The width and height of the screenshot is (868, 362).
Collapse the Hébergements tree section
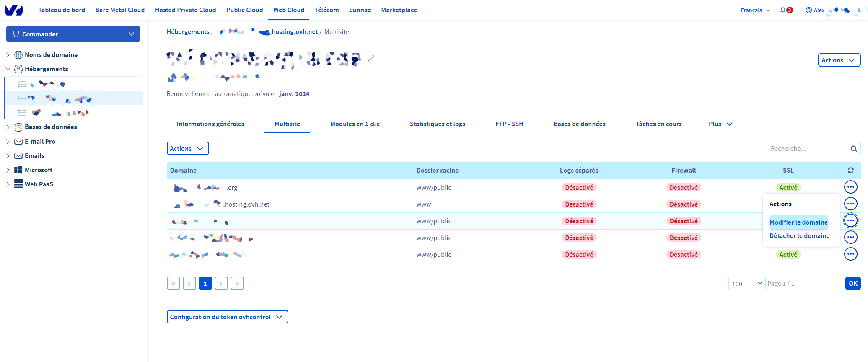(8, 69)
